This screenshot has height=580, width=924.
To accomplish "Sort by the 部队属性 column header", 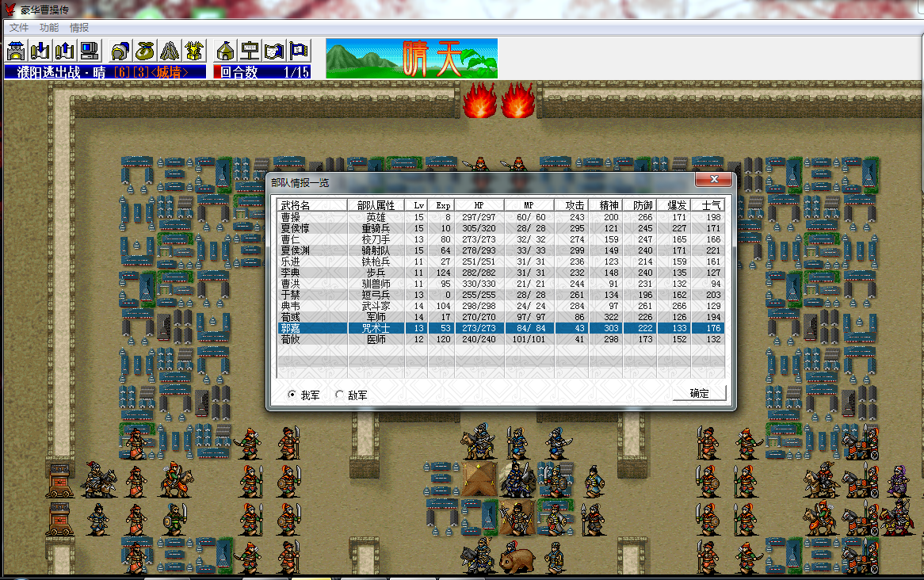I will (x=376, y=205).
